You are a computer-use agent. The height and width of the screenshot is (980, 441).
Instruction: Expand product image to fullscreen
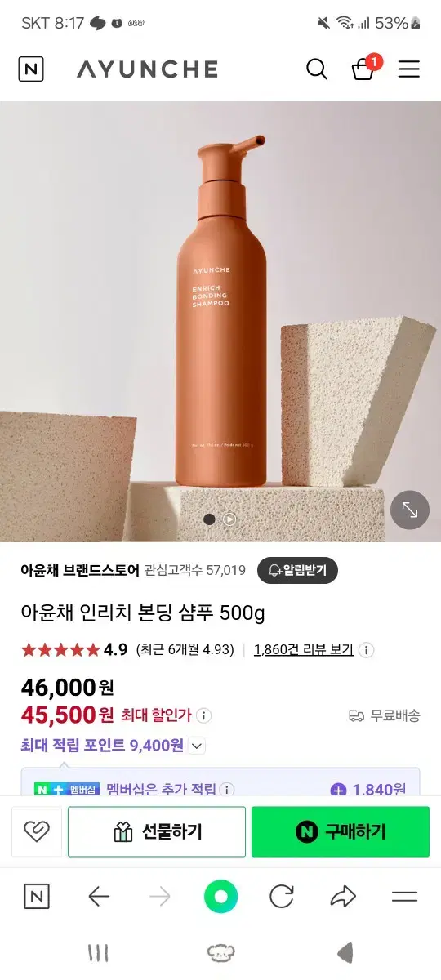[x=410, y=510]
